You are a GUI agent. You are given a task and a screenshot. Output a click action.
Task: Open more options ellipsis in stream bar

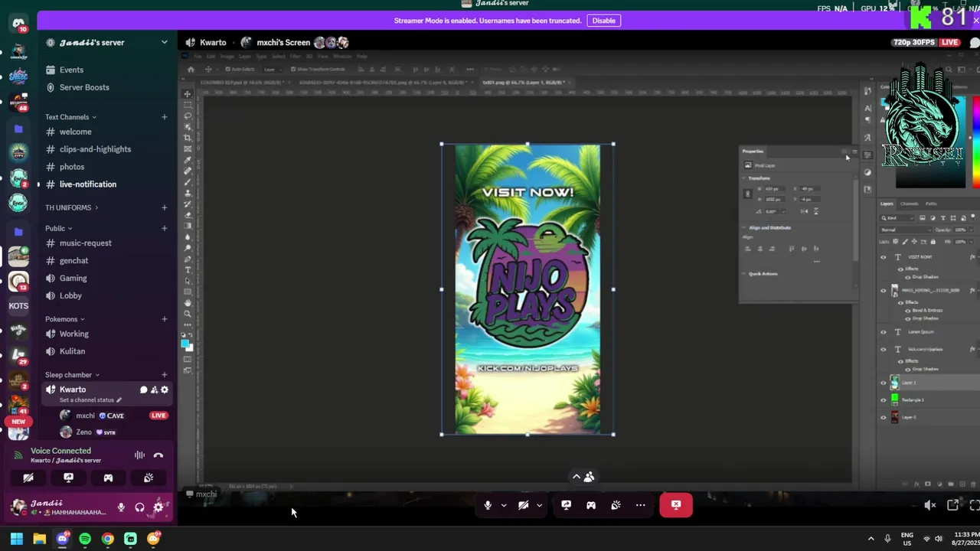coord(641,505)
